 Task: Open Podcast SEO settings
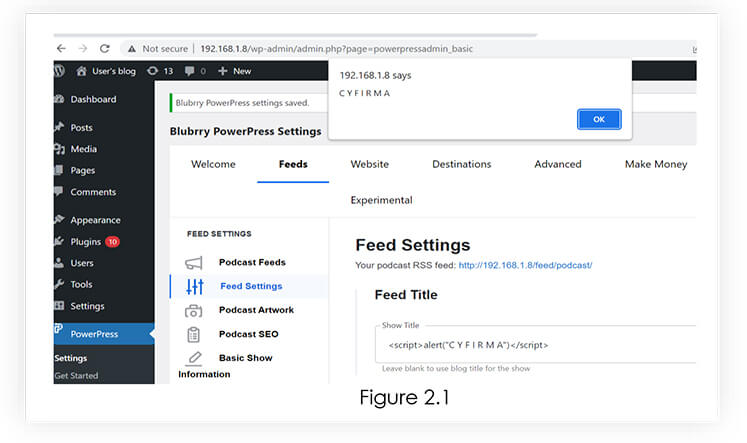[248, 334]
